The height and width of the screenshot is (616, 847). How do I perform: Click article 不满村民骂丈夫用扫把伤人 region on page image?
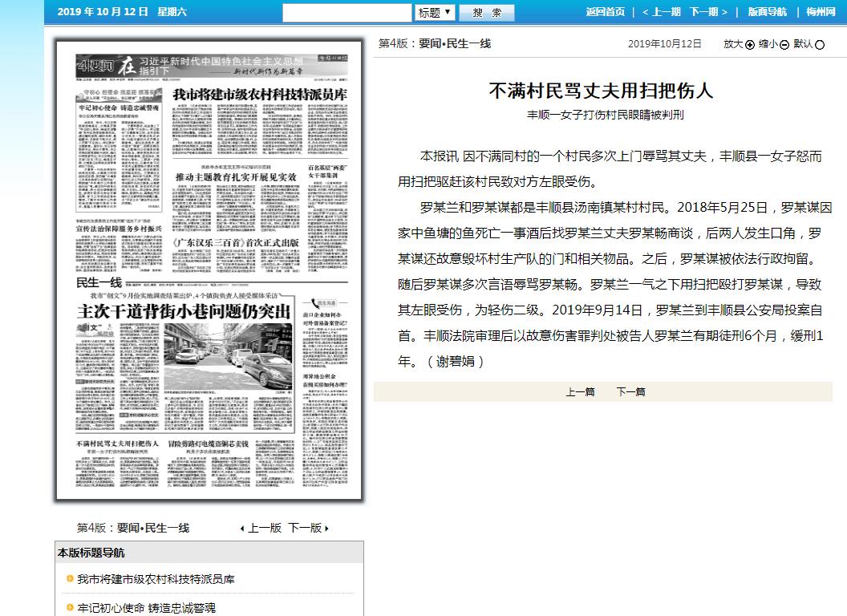click(118, 463)
